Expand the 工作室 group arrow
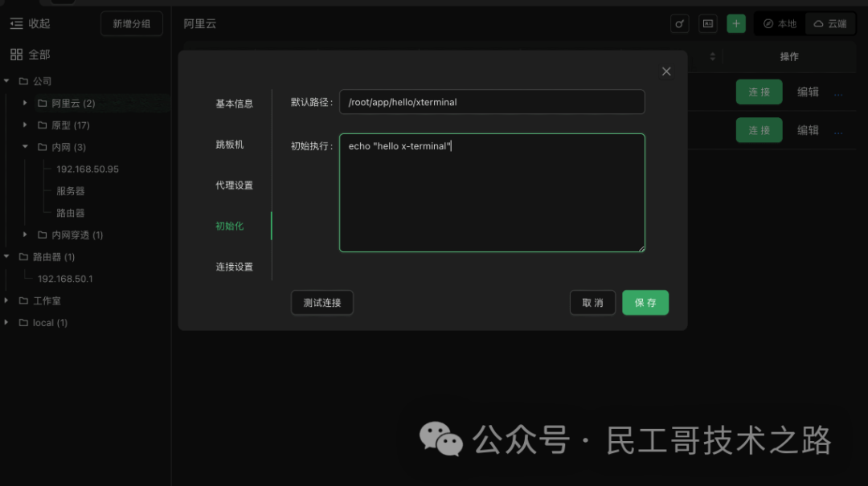 point(6,300)
